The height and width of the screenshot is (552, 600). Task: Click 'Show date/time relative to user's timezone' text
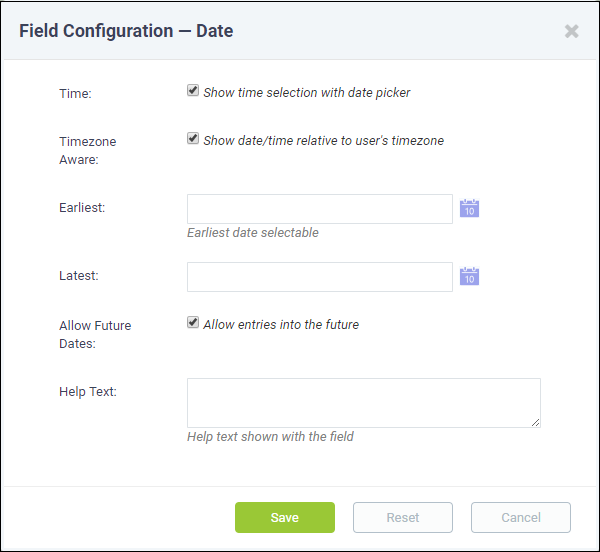[323, 140]
